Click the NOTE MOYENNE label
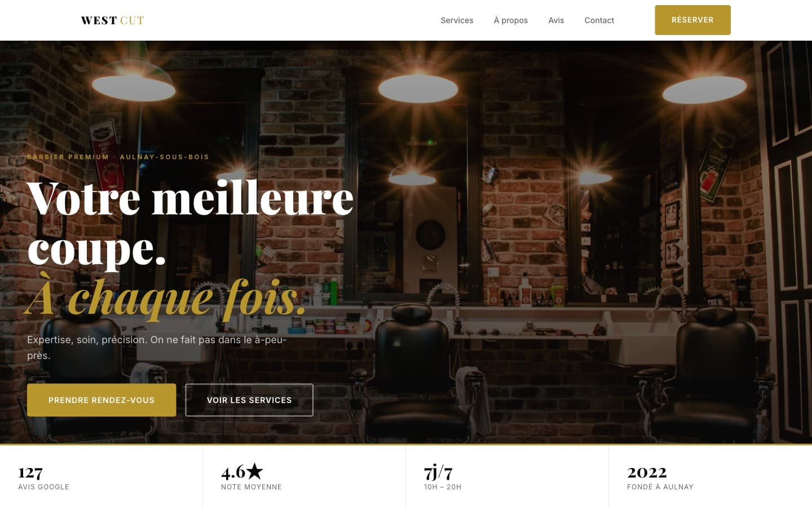 251,487
